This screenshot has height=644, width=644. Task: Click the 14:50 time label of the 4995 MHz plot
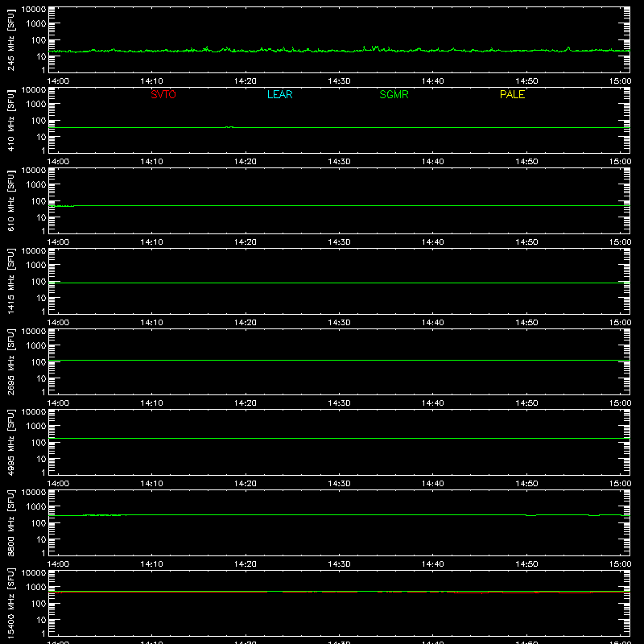[x=526, y=484]
